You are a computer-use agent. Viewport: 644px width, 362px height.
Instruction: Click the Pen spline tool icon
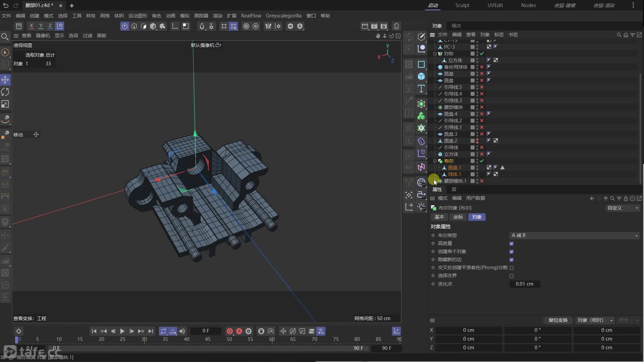(x=421, y=37)
